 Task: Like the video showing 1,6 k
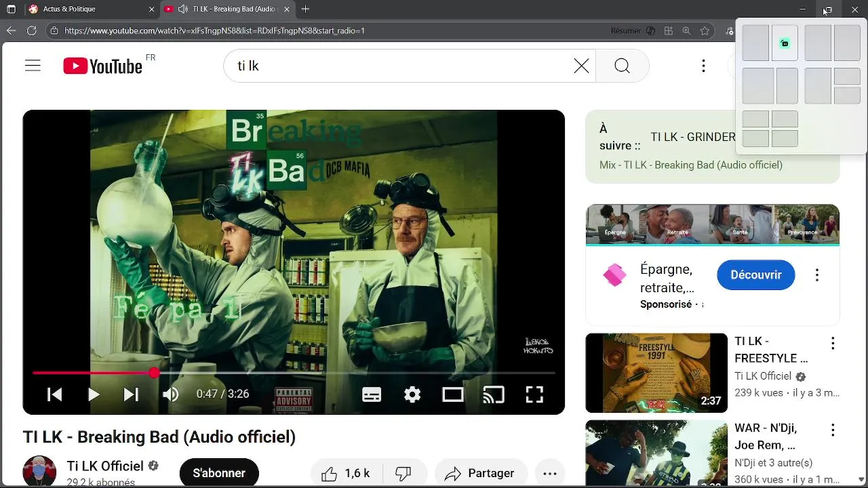click(347, 473)
